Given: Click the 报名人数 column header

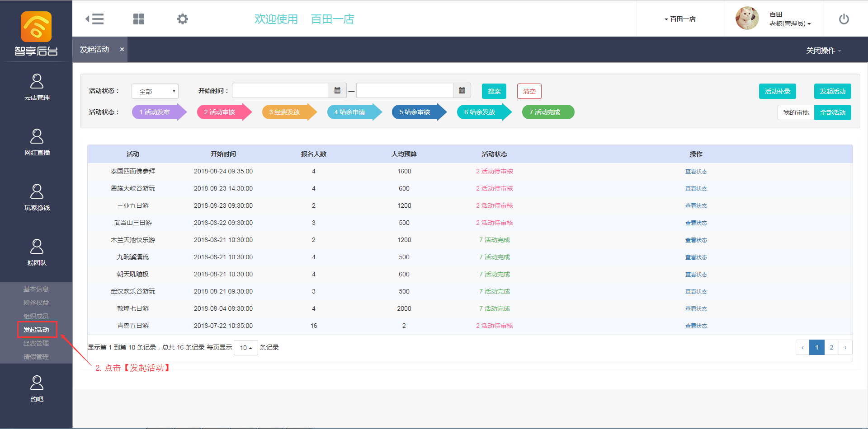Looking at the screenshot, I should pyautogui.click(x=314, y=154).
